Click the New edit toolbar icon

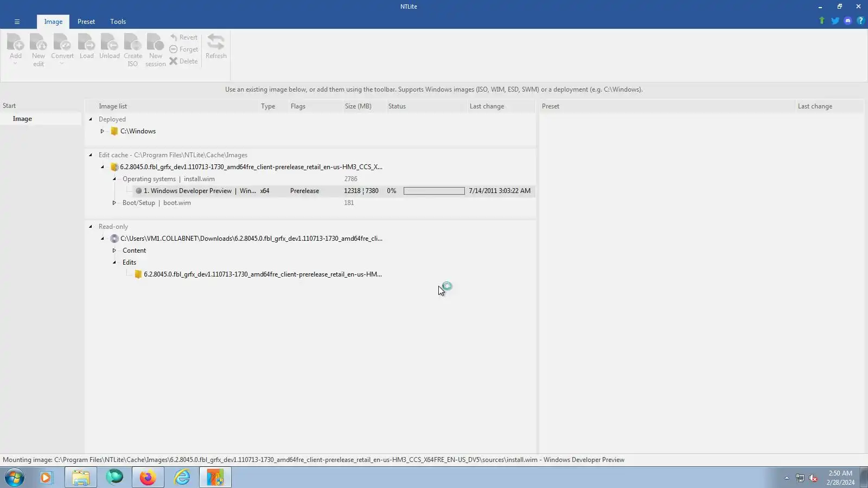[38, 50]
